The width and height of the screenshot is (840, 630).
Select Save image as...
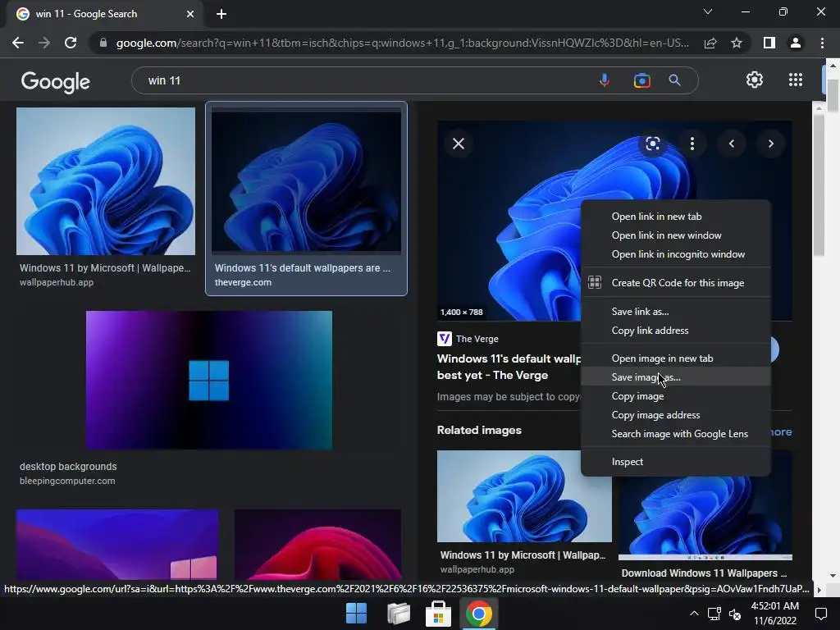(x=676, y=377)
